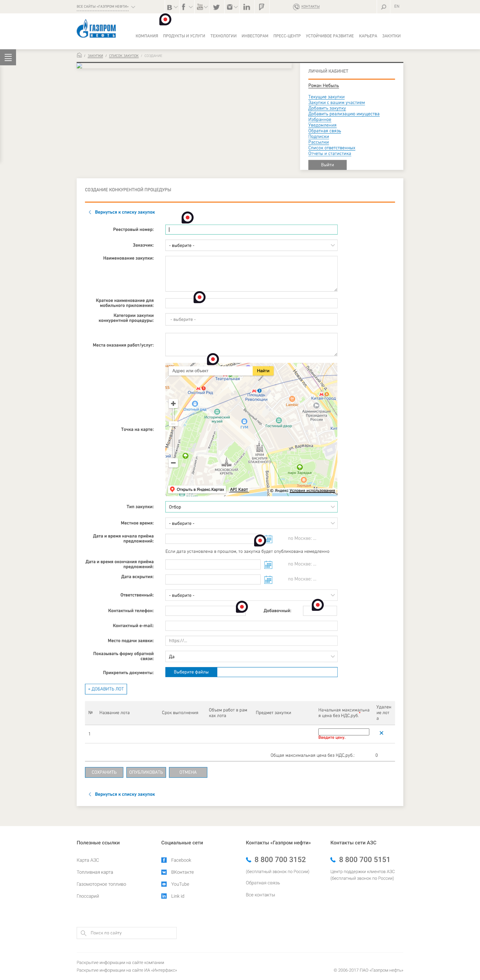The width and height of the screenshot is (480, 980).
Task: Zoom in on the Yandex map
Action: tap(173, 404)
